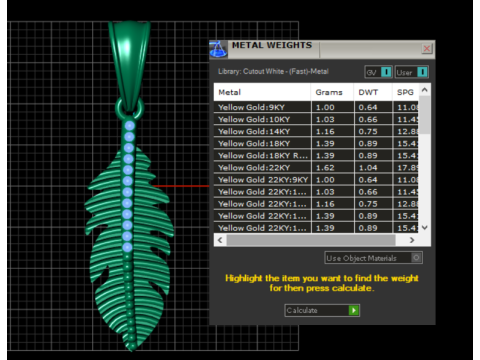The height and width of the screenshot is (360, 480).
Task: Sort by DWT column header
Action: [x=373, y=92]
